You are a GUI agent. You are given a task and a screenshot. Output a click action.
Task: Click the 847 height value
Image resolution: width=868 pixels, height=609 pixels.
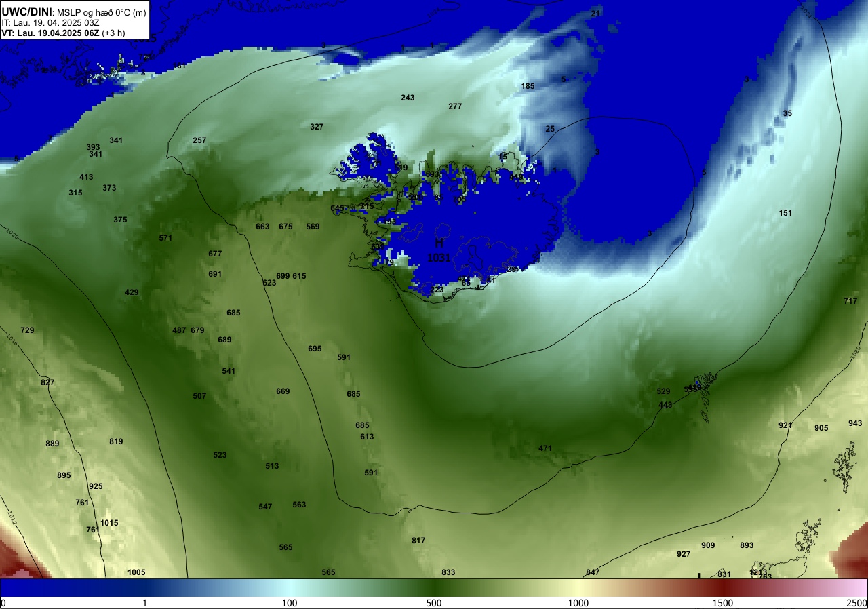coord(593,572)
